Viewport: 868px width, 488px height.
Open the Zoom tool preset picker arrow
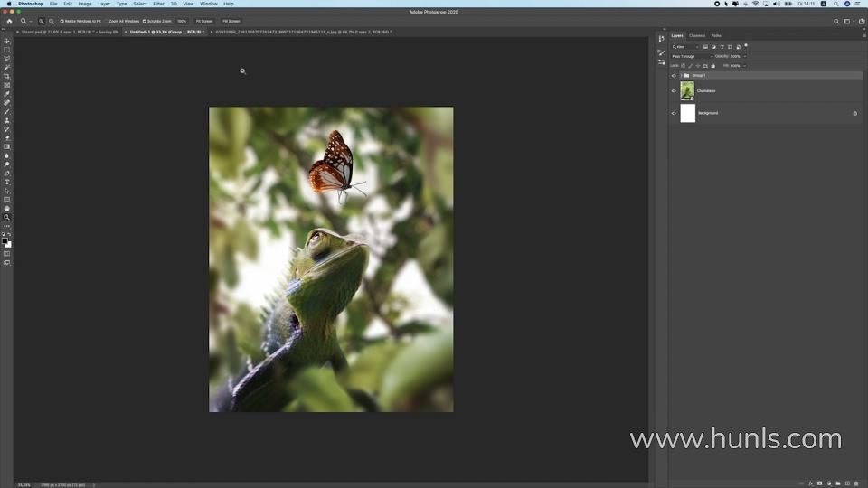[31, 21]
